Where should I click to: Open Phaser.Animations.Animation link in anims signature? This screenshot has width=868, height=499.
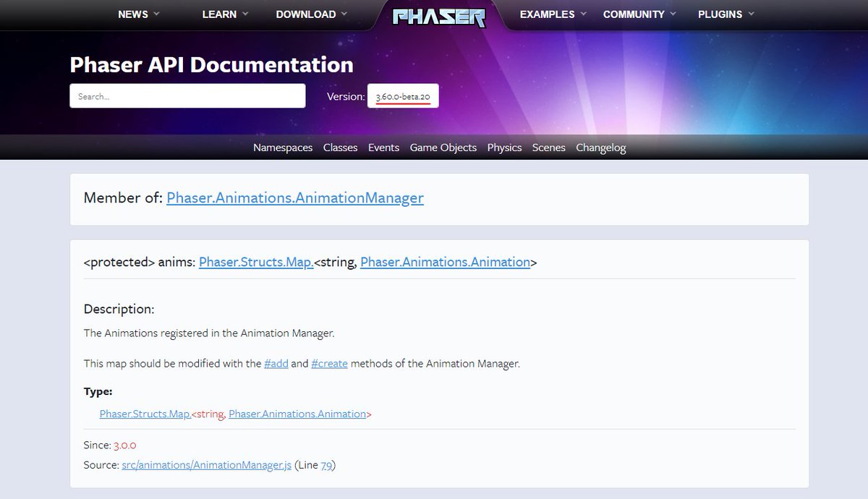[445, 262]
